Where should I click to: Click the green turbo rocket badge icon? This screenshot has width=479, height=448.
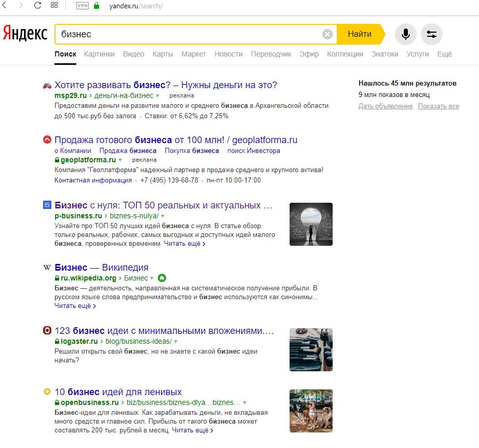pyautogui.click(x=162, y=278)
